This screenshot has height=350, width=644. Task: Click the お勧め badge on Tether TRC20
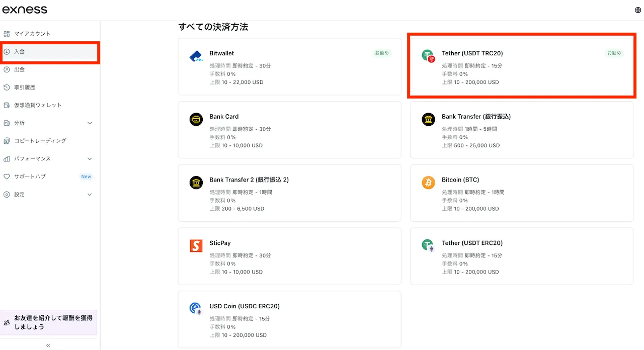click(614, 53)
